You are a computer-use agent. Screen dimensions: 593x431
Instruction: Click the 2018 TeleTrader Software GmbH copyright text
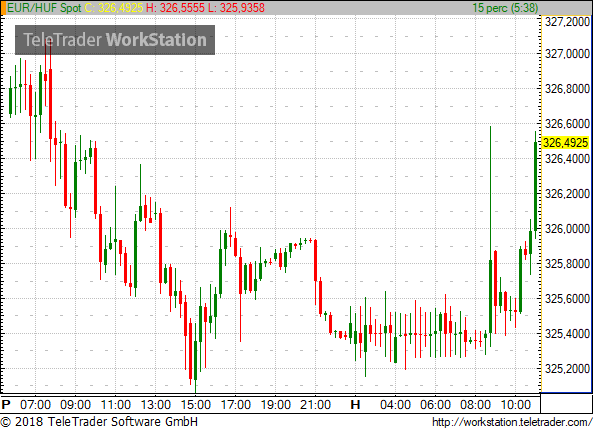click(x=99, y=422)
